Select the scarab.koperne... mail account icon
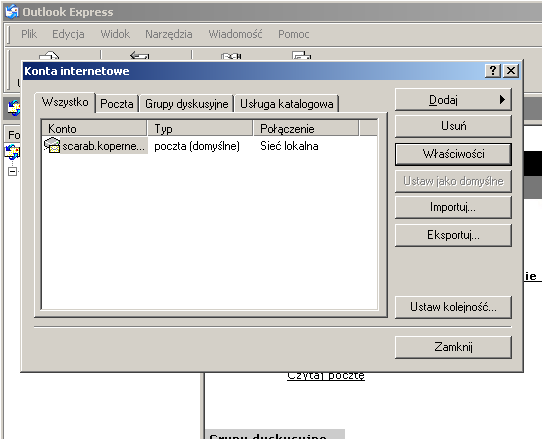The image size is (542, 439). tap(52, 145)
